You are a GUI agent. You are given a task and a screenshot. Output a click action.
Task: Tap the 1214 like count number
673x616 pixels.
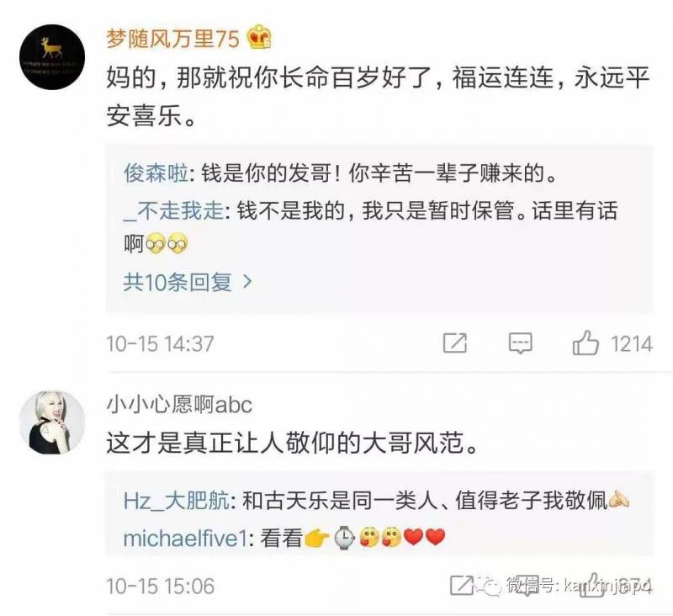click(632, 344)
